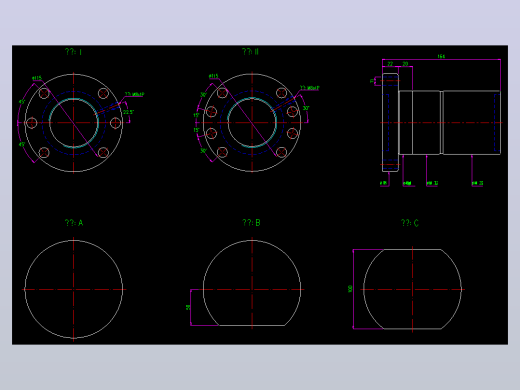Viewport: 520px width, 390px height.
Task: Pick the top-right bolt hole in view I
Action: pos(103,93)
